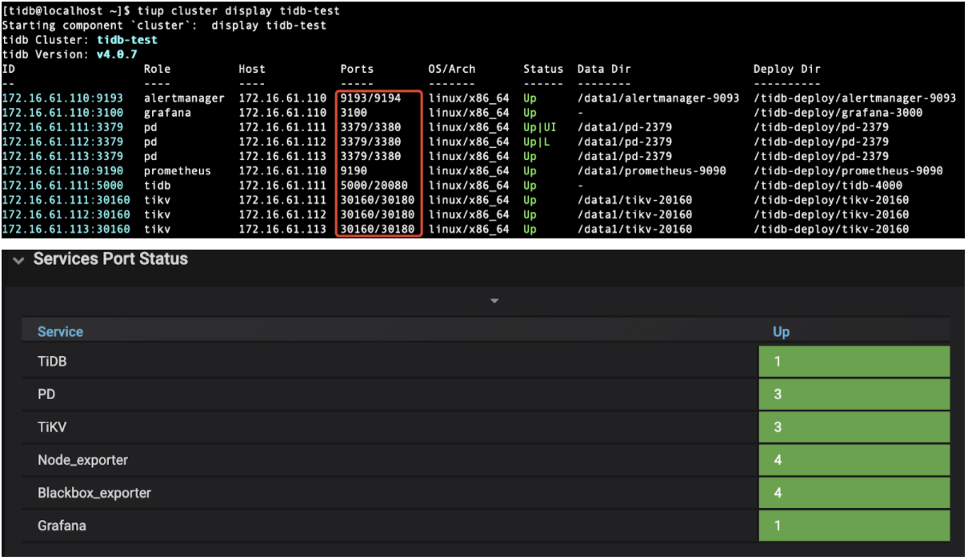This screenshot has height=560, width=968.
Task: Sort by the Service column header
Action: coord(60,331)
